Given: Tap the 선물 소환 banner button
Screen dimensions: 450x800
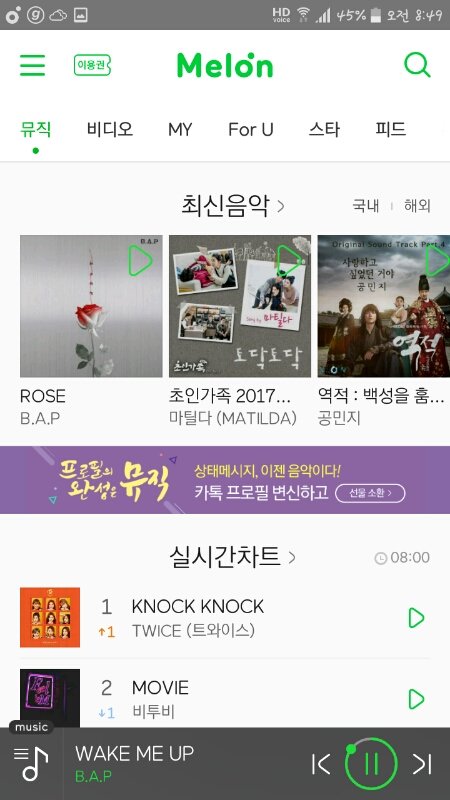Looking at the screenshot, I should [370, 493].
